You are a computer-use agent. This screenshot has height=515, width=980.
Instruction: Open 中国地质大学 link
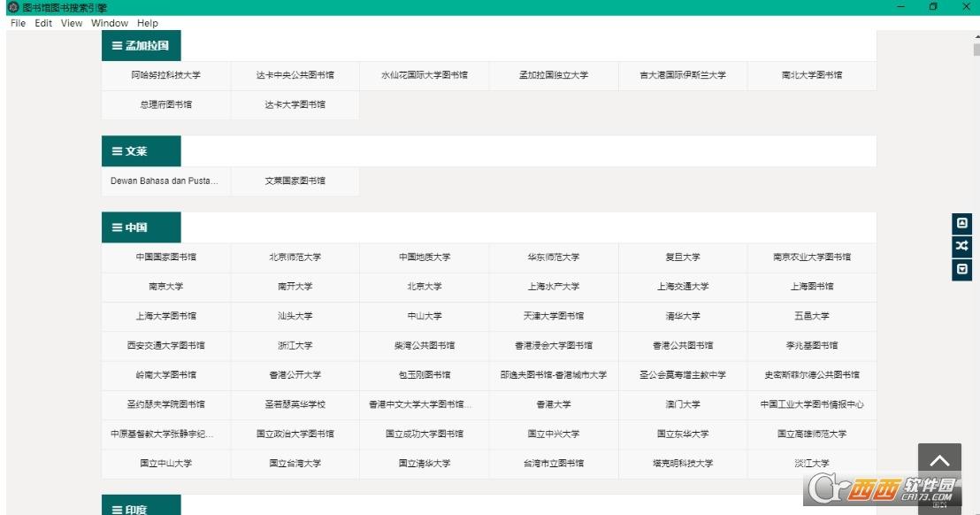(x=425, y=257)
